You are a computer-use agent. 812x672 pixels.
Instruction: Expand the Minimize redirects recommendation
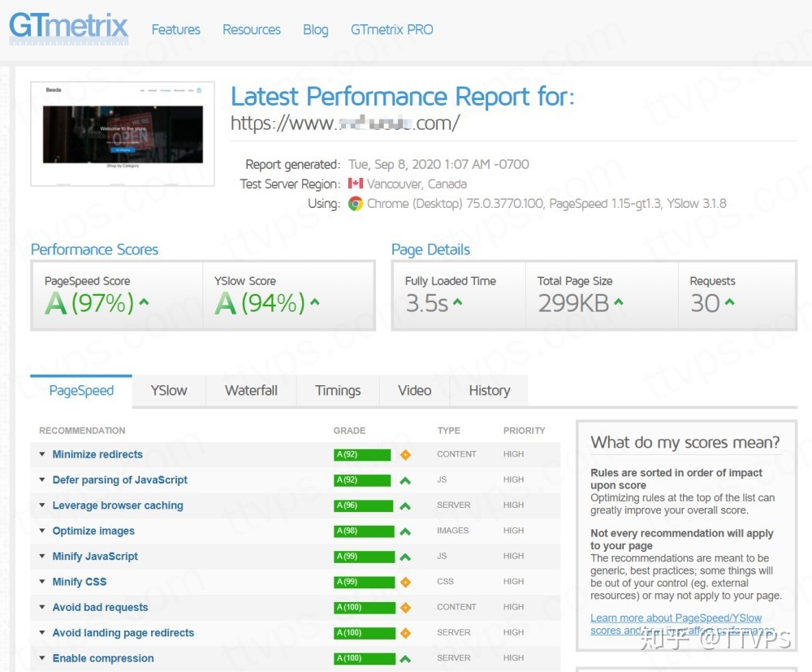point(97,454)
